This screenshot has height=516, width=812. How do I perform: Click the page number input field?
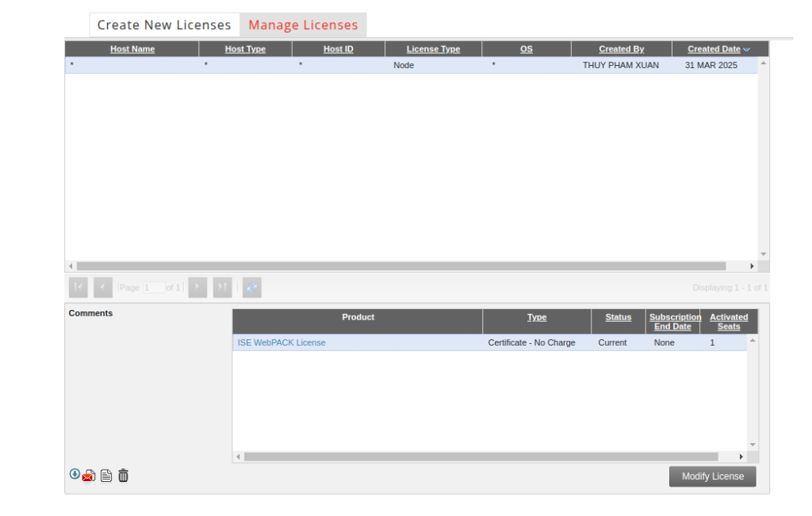click(154, 288)
